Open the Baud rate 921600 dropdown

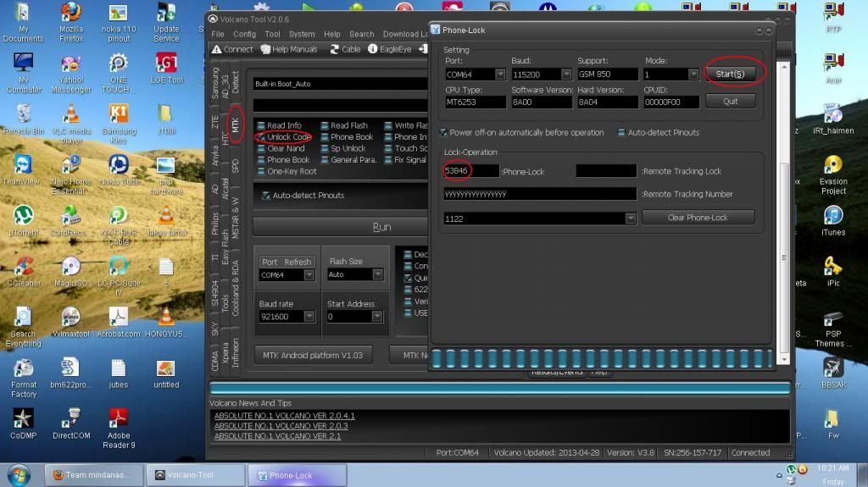click(309, 317)
